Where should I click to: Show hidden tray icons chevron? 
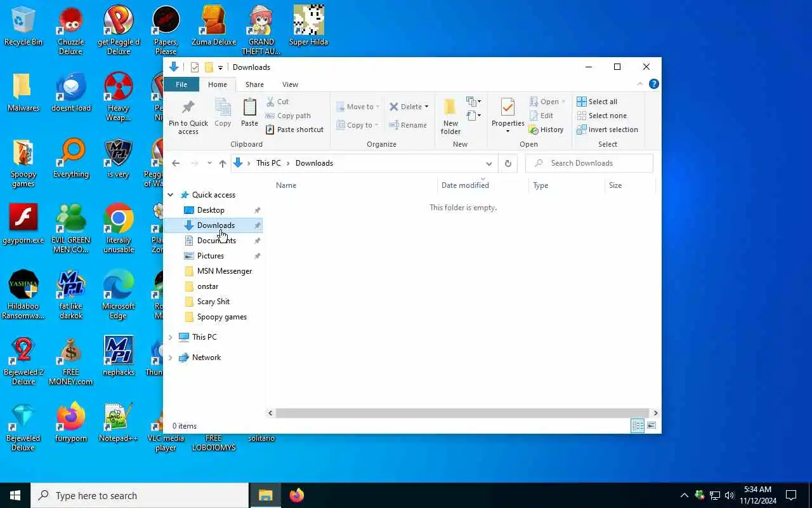tap(684, 495)
